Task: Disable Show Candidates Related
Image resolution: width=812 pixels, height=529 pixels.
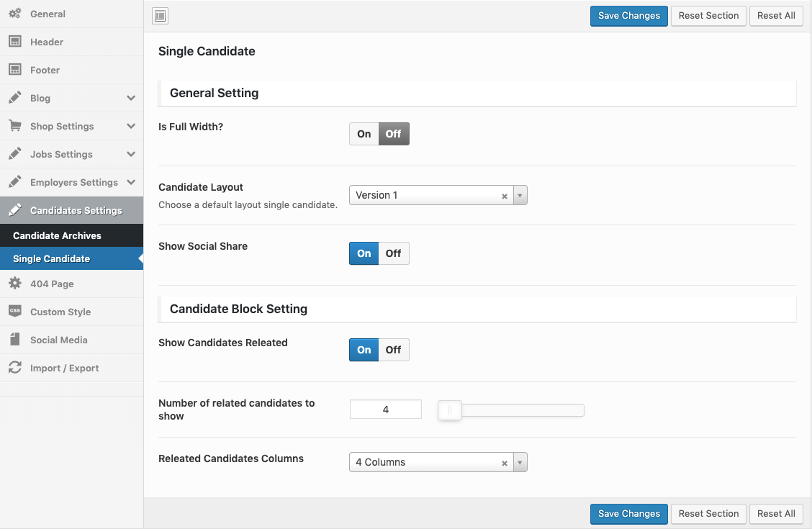Action: point(393,350)
